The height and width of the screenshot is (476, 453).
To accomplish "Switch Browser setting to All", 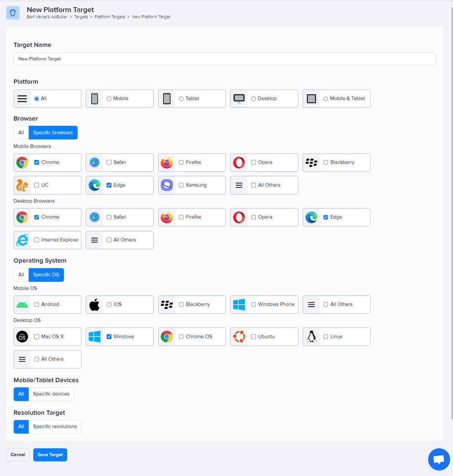I will (21, 133).
